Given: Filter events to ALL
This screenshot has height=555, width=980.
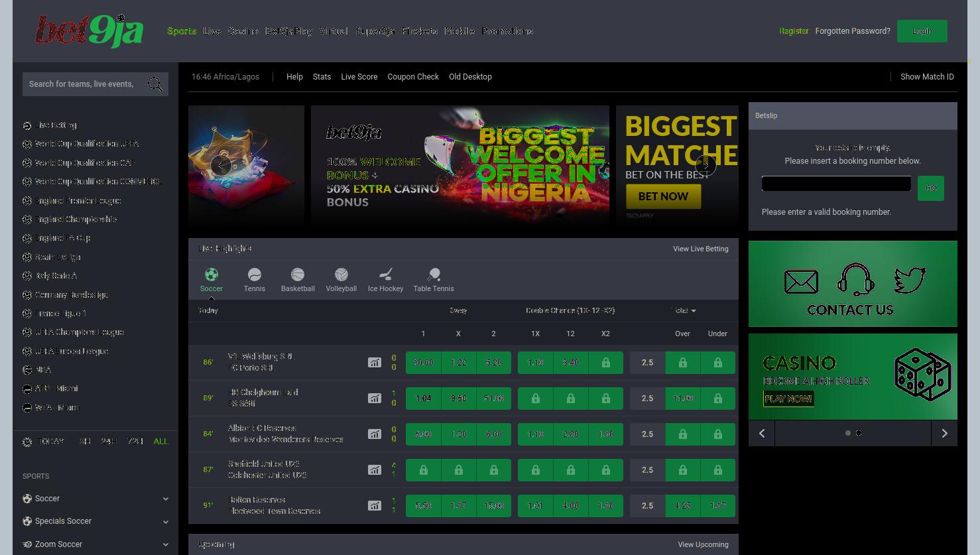Looking at the screenshot, I should [160, 442].
